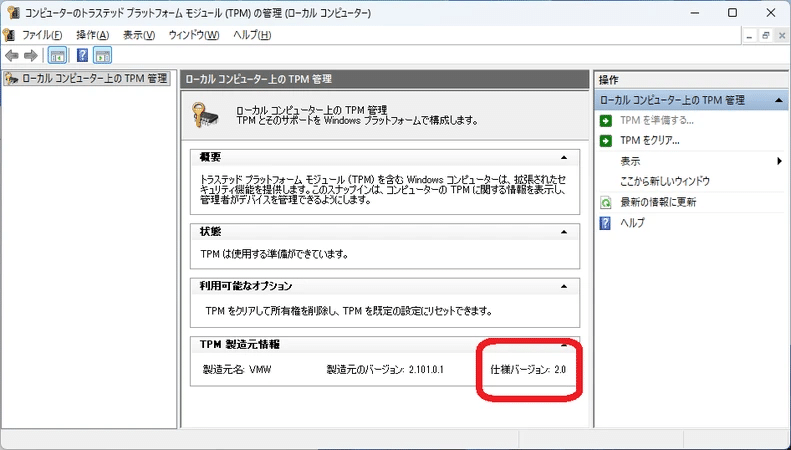Close the inner MDI child window
Image resolution: width=791 pixels, height=450 pixels.
782,35
